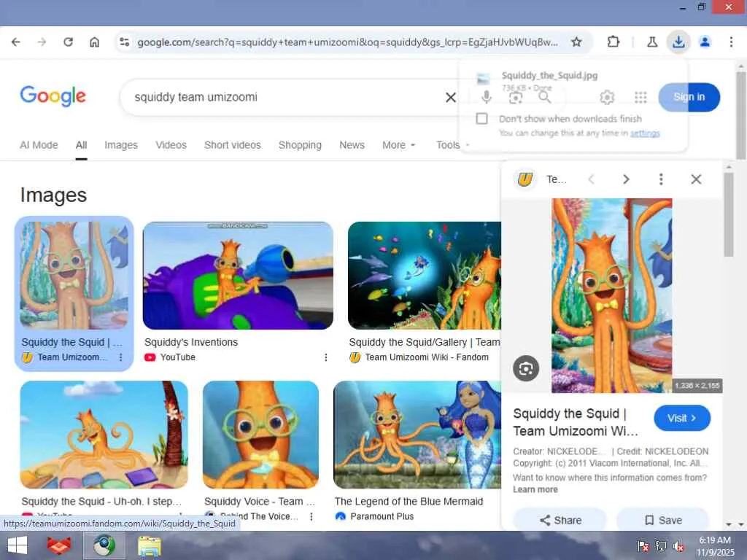This screenshot has height=560, width=747.
Task: Open the downloads settings link
Action: [645, 133]
